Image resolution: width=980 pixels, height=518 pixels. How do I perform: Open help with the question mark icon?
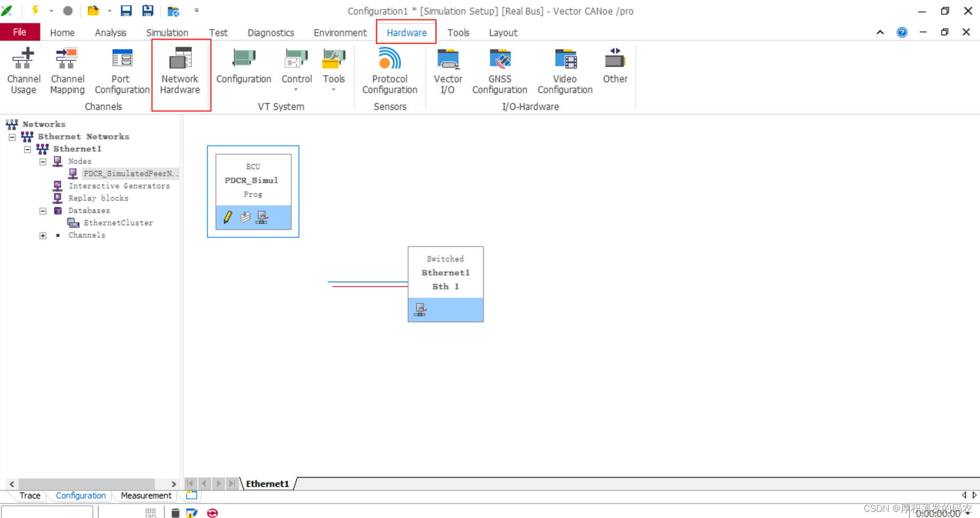tap(902, 32)
